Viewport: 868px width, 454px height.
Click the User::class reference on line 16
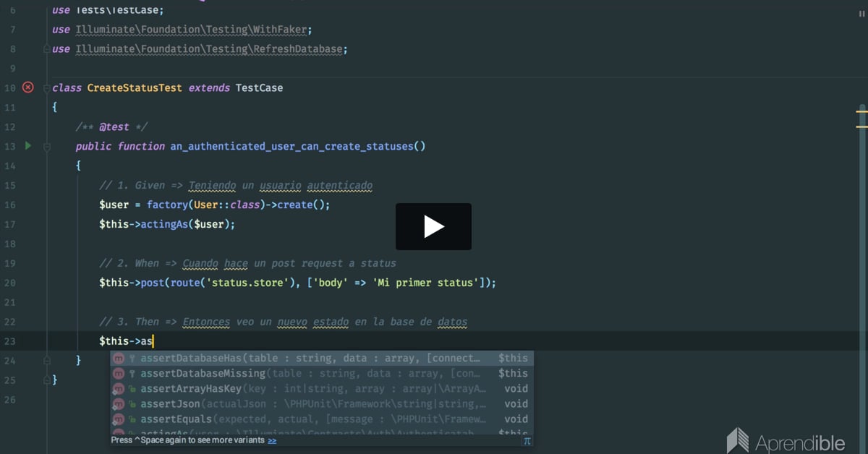226,205
